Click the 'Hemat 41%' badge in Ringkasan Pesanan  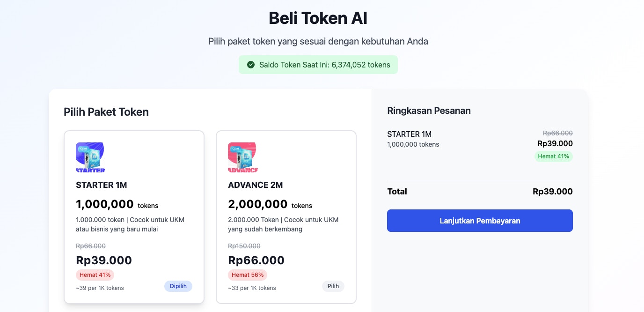(x=553, y=156)
